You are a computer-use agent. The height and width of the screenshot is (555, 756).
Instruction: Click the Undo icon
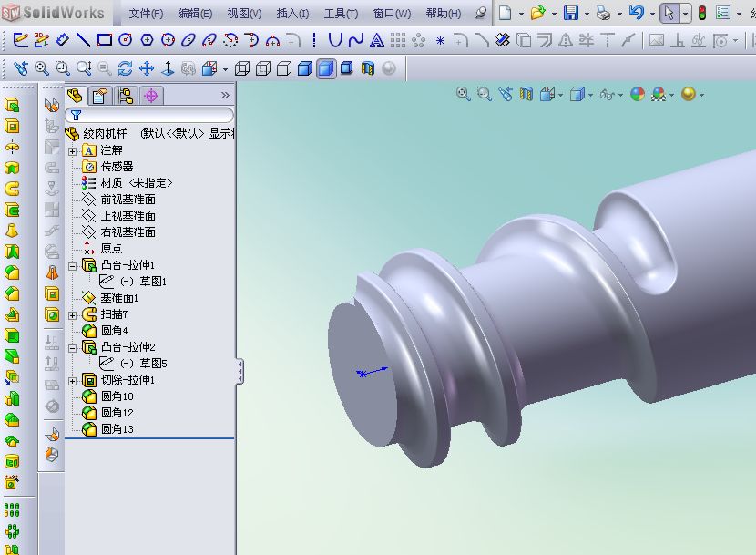tap(637, 13)
